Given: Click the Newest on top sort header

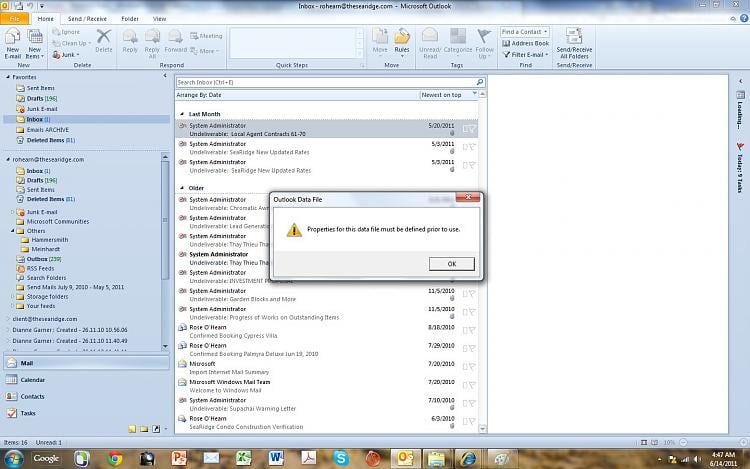Looking at the screenshot, I should [x=448, y=95].
